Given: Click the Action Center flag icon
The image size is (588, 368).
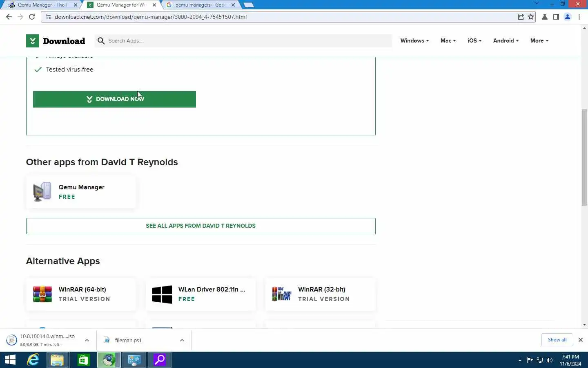Looking at the screenshot, I should click(x=530, y=360).
